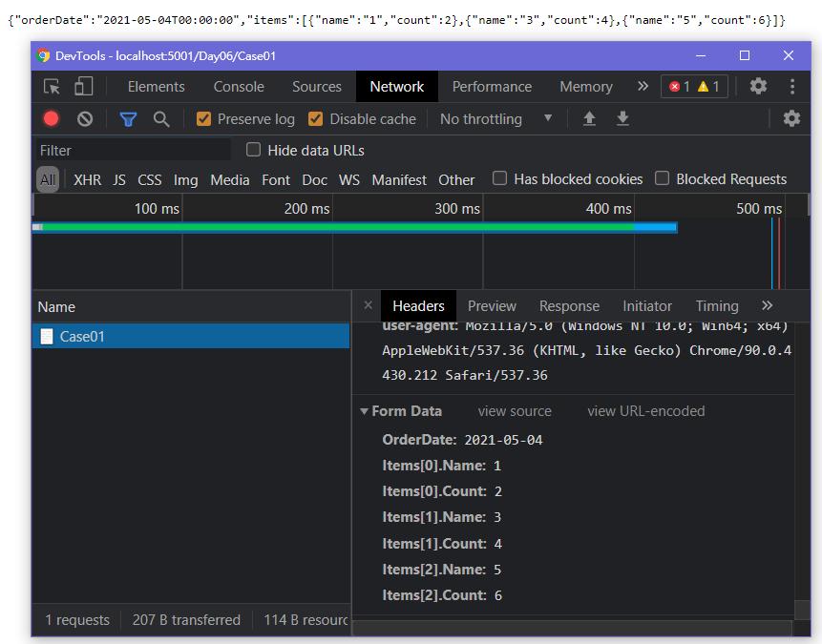Click the Items[0].Name form entry

pyautogui.click(x=441, y=466)
